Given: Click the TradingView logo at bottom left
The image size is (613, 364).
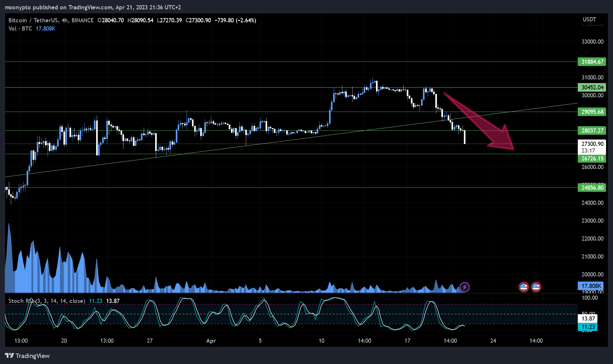Looking at the screenshot, I should pyautogui.click(x=27, y=356).
